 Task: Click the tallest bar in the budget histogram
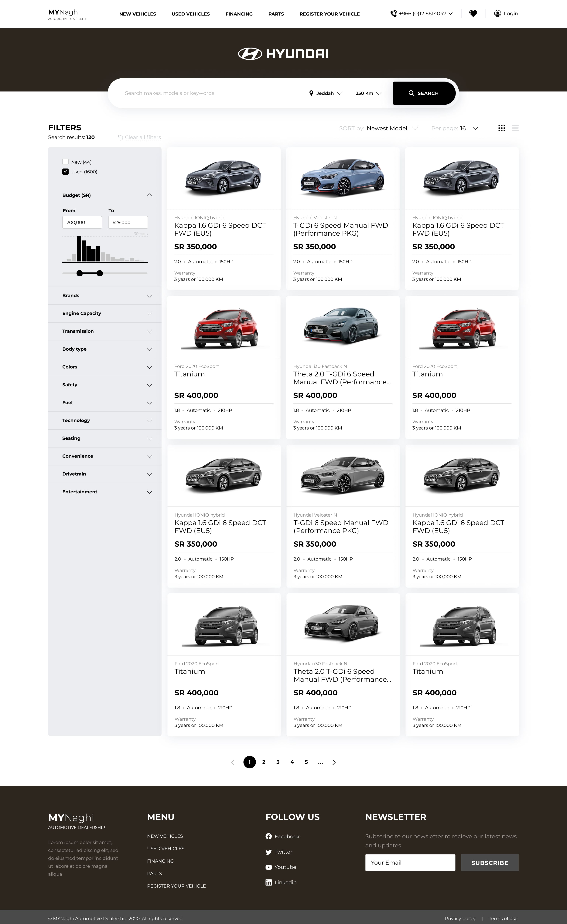point(79,249)
